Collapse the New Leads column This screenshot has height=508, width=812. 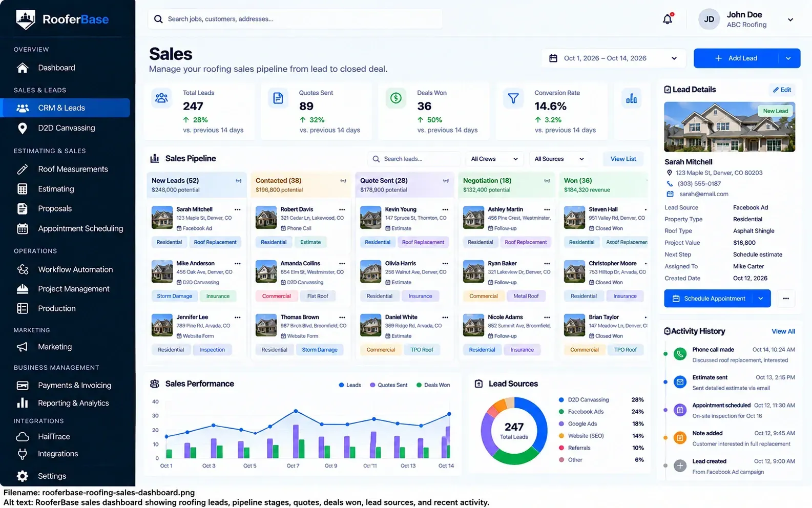tap(238, 181)
